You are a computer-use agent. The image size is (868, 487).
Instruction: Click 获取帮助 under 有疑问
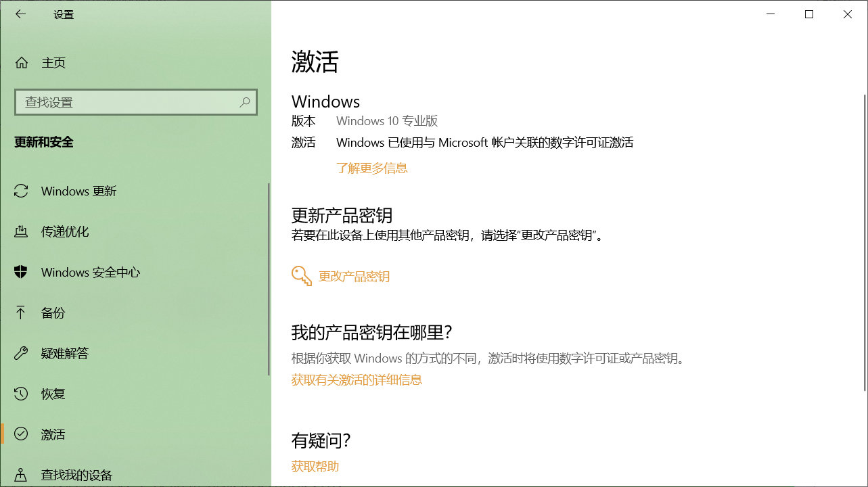[x=315, y=466]
